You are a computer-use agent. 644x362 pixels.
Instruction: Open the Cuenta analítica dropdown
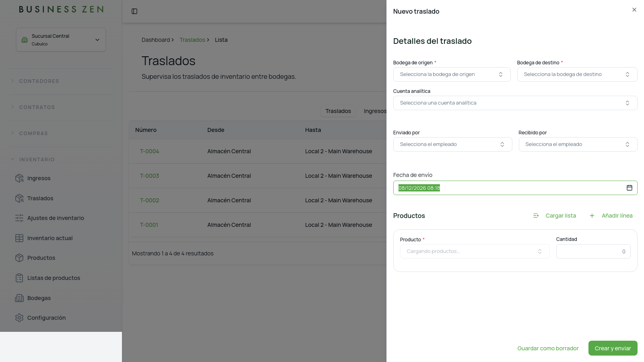(x=515, y=103)
